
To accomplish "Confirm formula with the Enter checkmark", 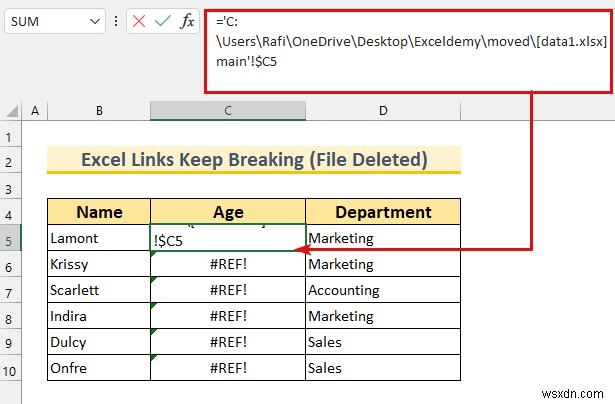I will click(163, 20).
